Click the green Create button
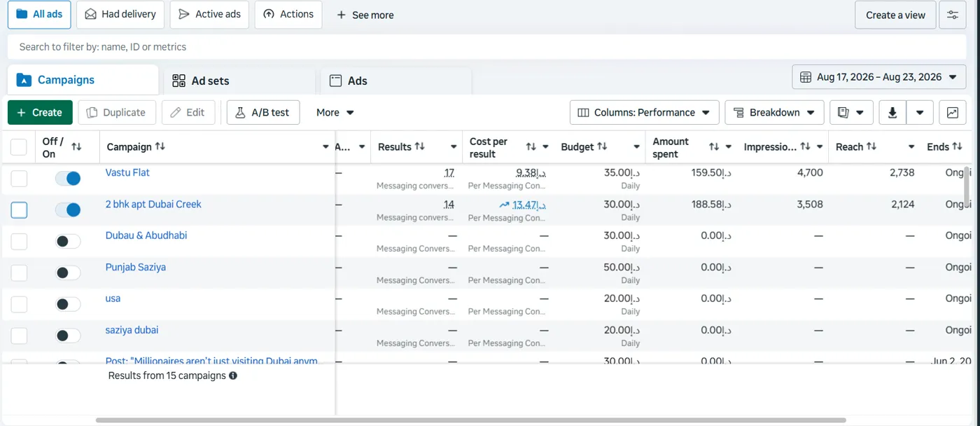 (40, 112)
